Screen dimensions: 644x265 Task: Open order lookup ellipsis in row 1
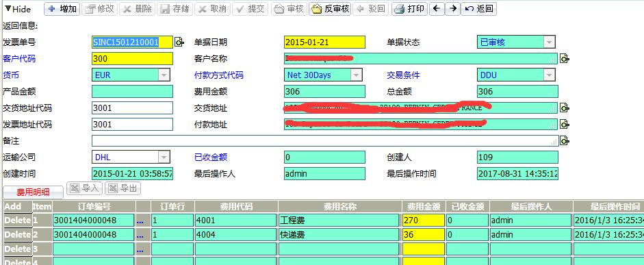point(140,221)
